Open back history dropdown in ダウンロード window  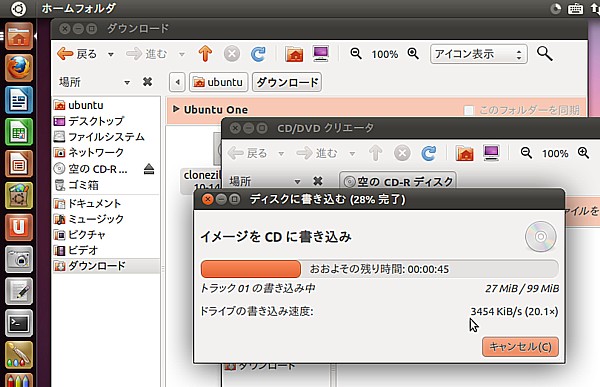click(111, 54)
